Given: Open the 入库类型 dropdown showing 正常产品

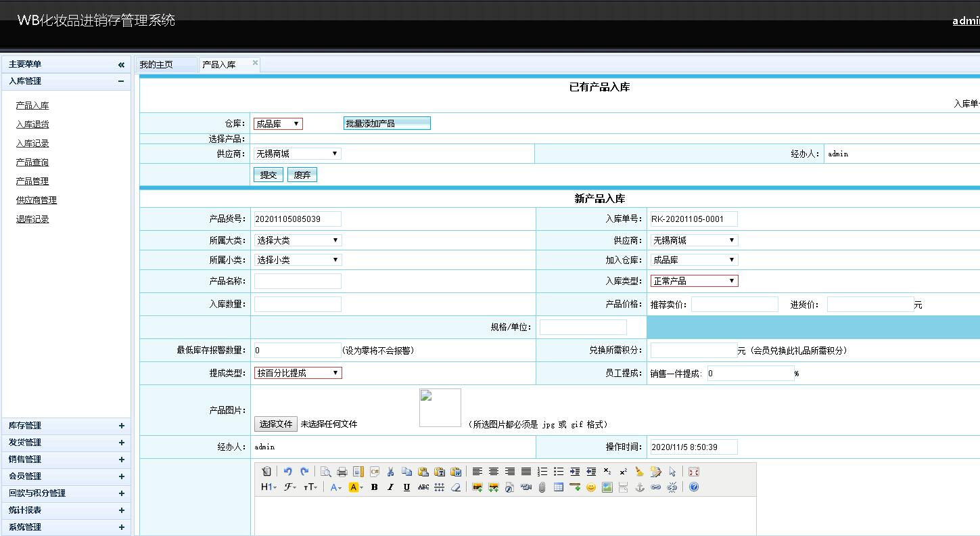Looking at the screenshot, I should click(694, 281).
